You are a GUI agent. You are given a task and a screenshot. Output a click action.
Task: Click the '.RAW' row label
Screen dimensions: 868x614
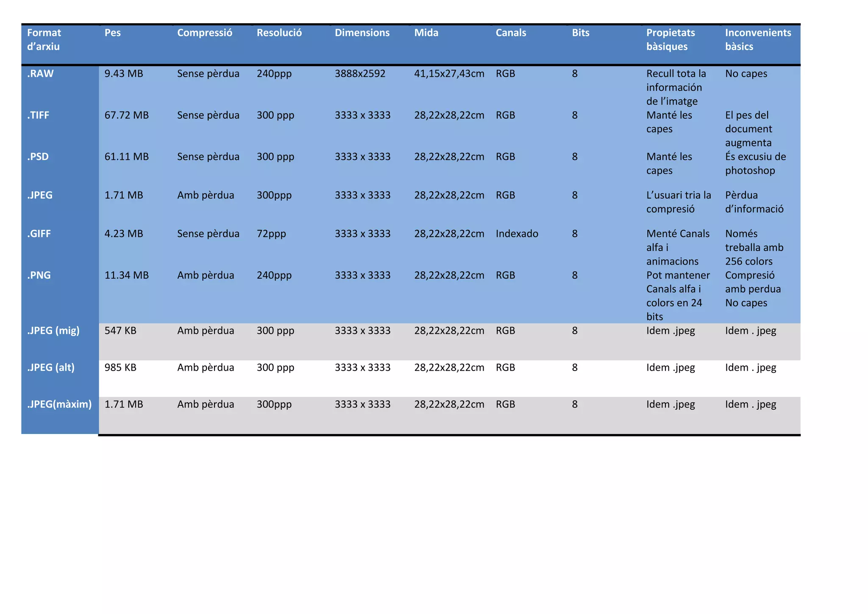point(40,73)
